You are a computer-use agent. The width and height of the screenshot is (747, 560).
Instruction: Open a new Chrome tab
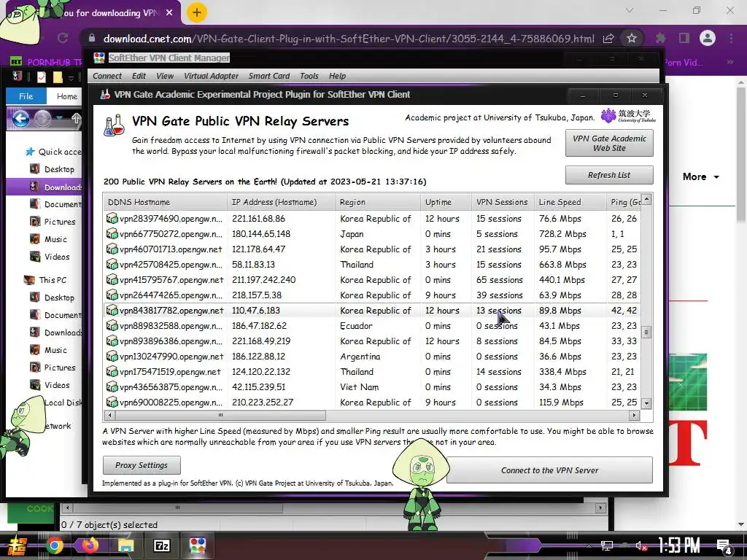click(197, 13)
